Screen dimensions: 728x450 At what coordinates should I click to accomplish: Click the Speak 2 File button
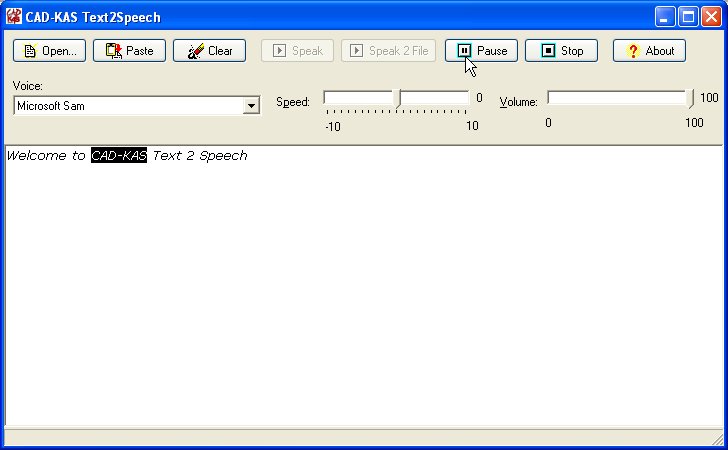coord(388,51)
